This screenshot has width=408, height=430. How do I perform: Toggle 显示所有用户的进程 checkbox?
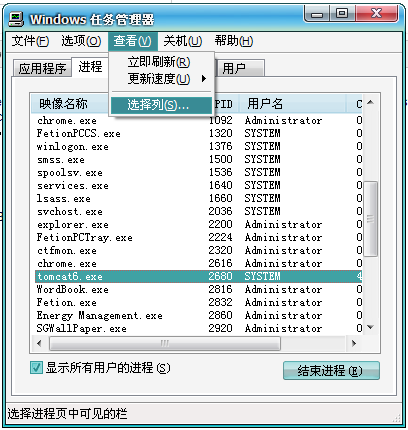[x=36, y=368]
